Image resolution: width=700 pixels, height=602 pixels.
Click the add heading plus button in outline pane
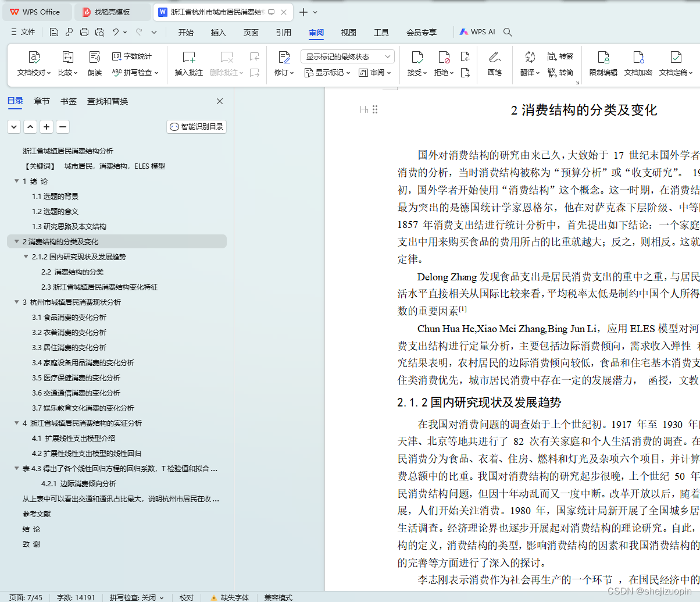click(47, 127)
